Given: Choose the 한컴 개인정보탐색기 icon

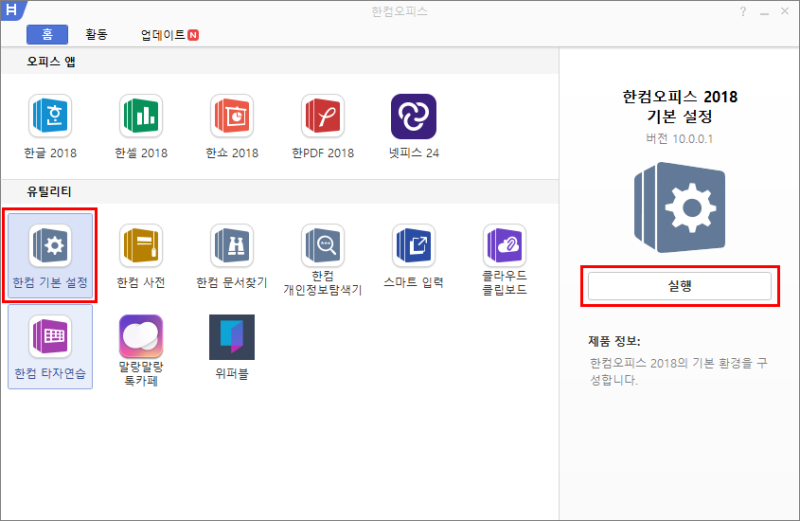Looking at the screenshot, I should click(x=322, y=246).
